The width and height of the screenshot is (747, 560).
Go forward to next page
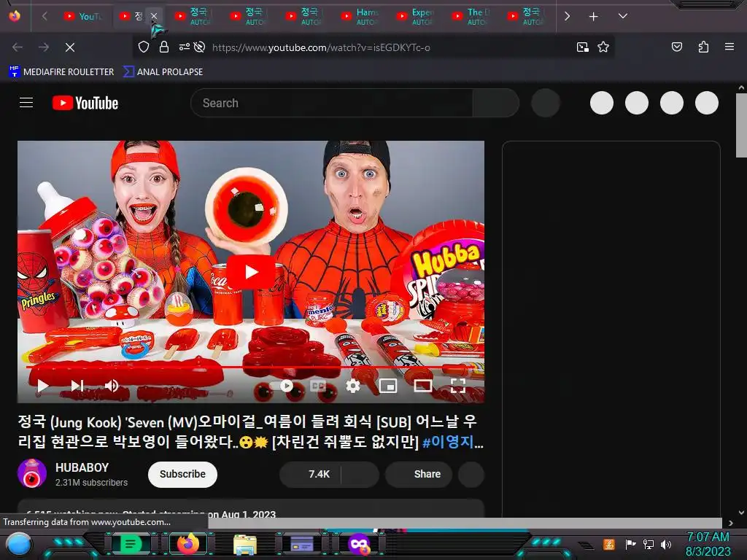(44, 47)
